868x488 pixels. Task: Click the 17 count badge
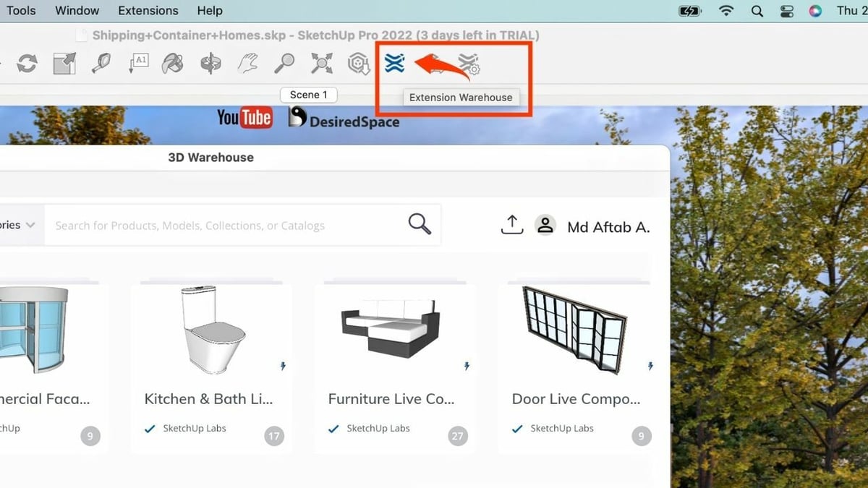click(x=273, y=436)
